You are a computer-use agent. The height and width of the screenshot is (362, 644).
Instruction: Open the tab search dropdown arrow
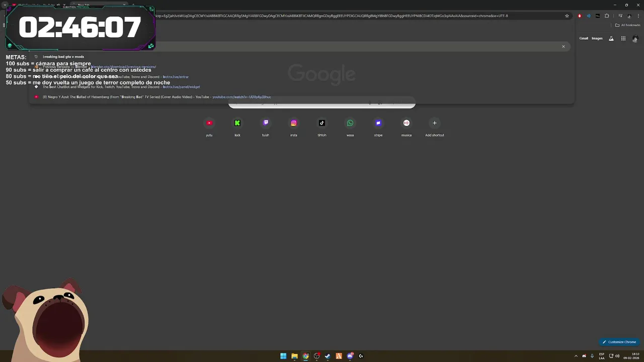5,5
